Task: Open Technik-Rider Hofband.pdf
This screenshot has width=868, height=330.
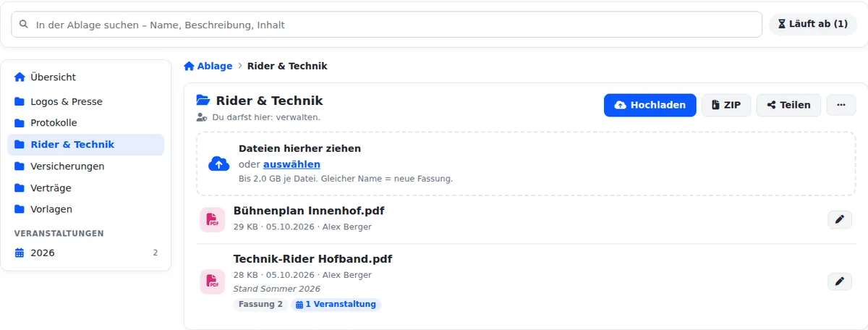Action: pyautogui.click(x=312, y=259)
